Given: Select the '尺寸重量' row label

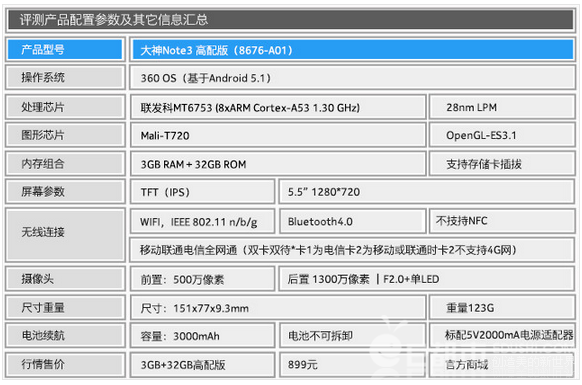Looking at the screenshot, I should pos(65,307).
